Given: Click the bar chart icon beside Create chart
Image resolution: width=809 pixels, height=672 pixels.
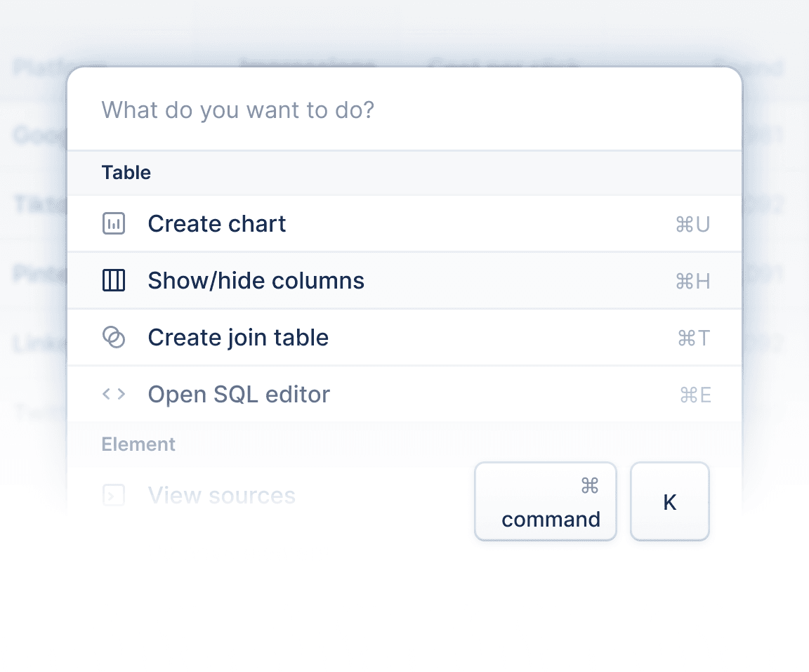Looking at the screenshot, I should pos(114,224).
